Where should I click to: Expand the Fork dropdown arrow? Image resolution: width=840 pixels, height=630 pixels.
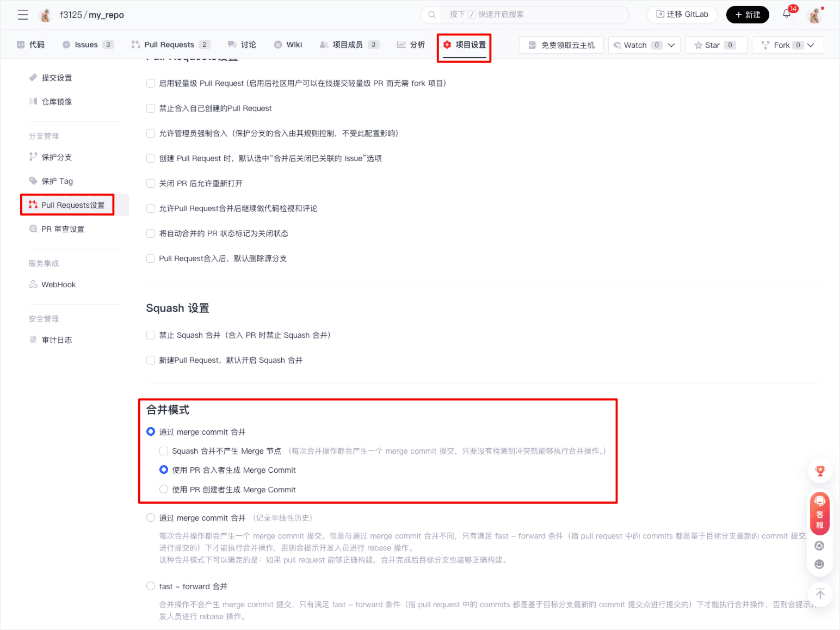(811, 45)
